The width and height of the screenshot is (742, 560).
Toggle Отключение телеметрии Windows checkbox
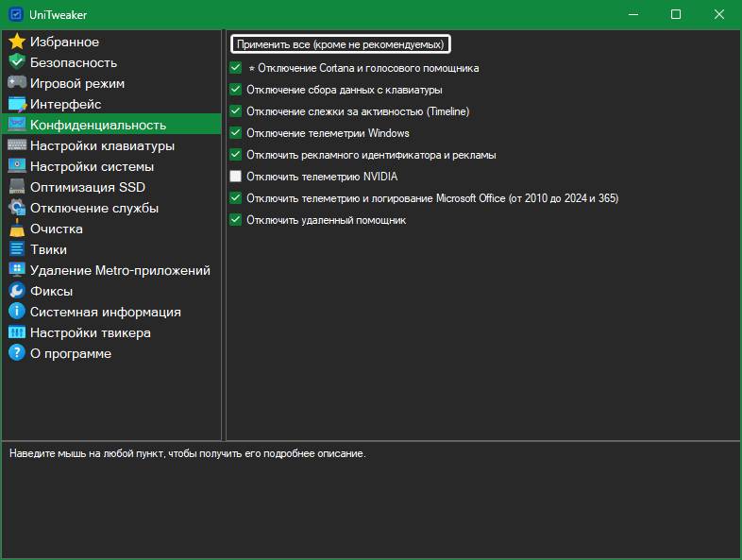click(236, 133)
